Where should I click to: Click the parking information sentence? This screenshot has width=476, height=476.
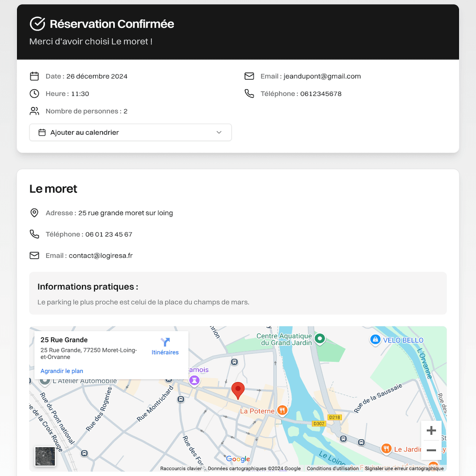[x=143, y=302]
